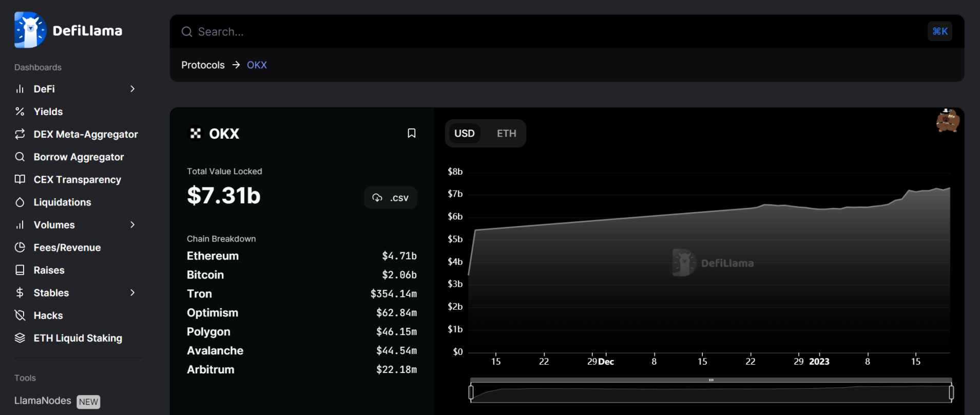Click the DefiLlama title text

click(87, 31)
